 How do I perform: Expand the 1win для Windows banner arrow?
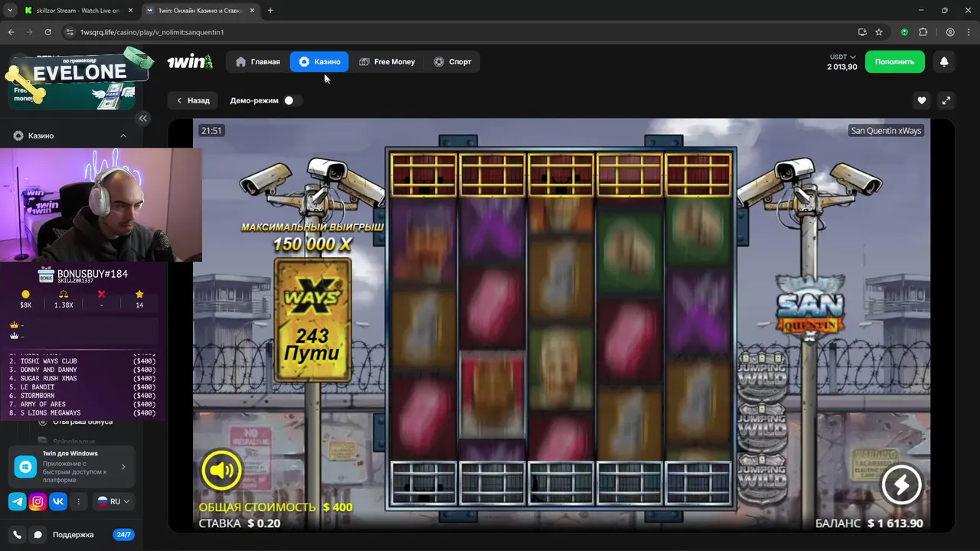tap(123, 467)
